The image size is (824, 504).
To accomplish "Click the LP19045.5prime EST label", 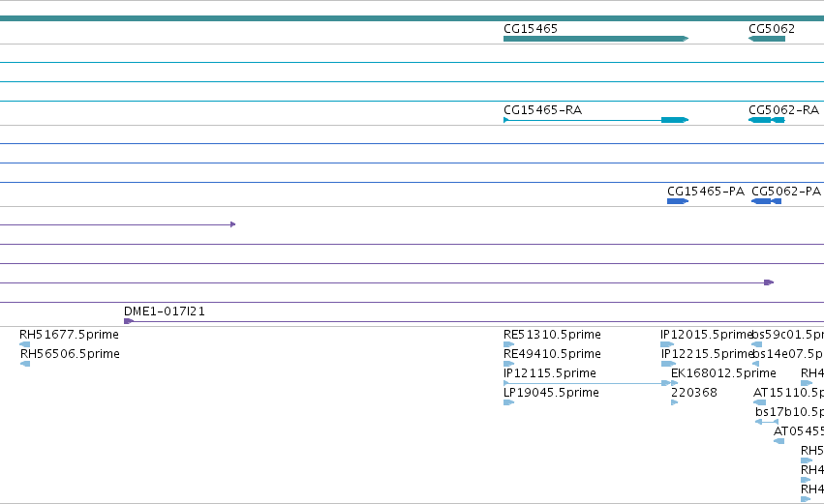I will click(x=551, y=393).
